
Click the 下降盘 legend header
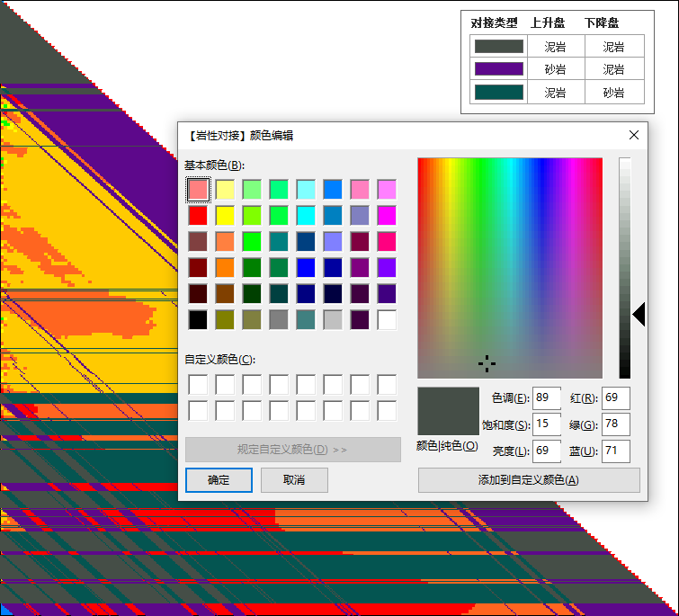coord(602,23)
